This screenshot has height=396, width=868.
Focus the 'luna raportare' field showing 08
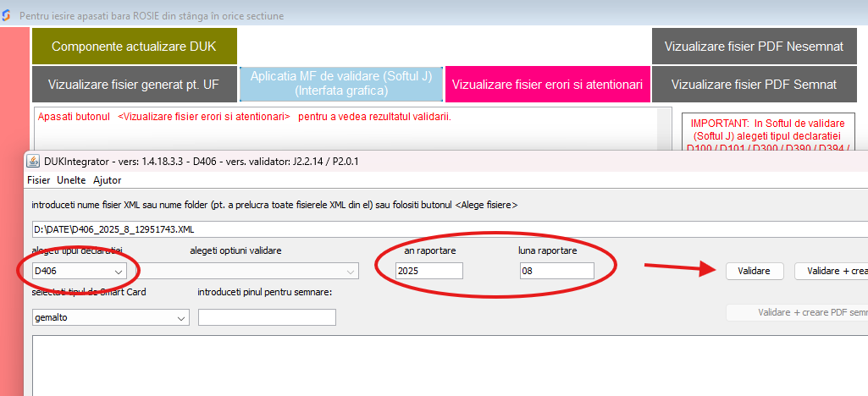click(x=556, y=271)
